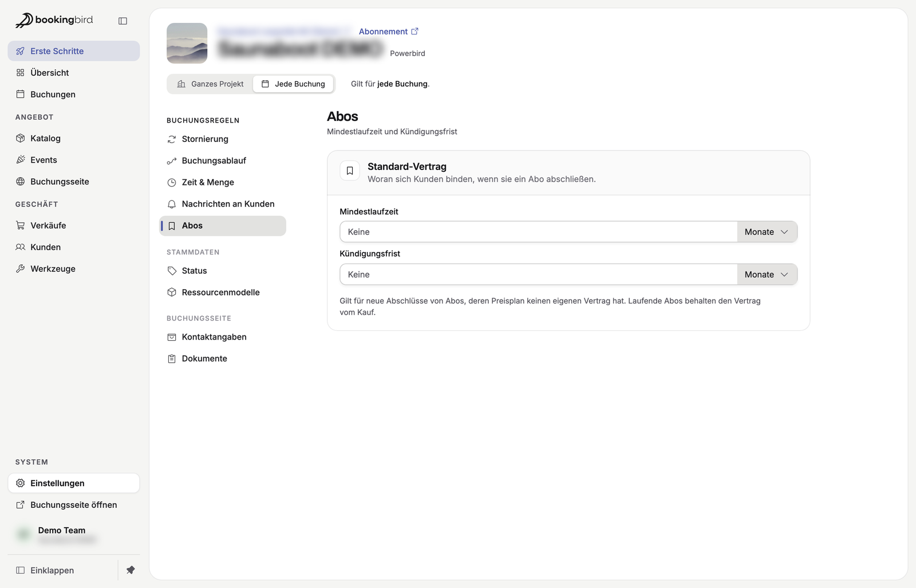Click the Stornierung refresh icon

pos(172,139)
